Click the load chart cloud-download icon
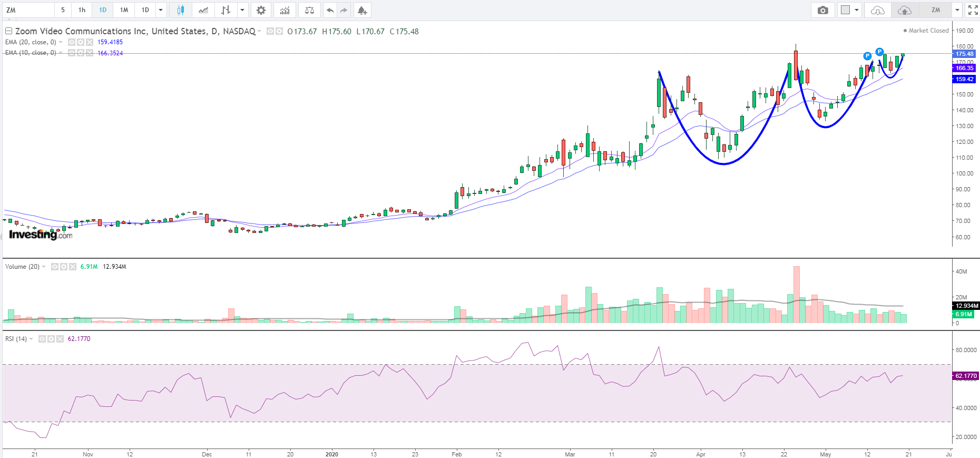 click(x=878, y=10)
